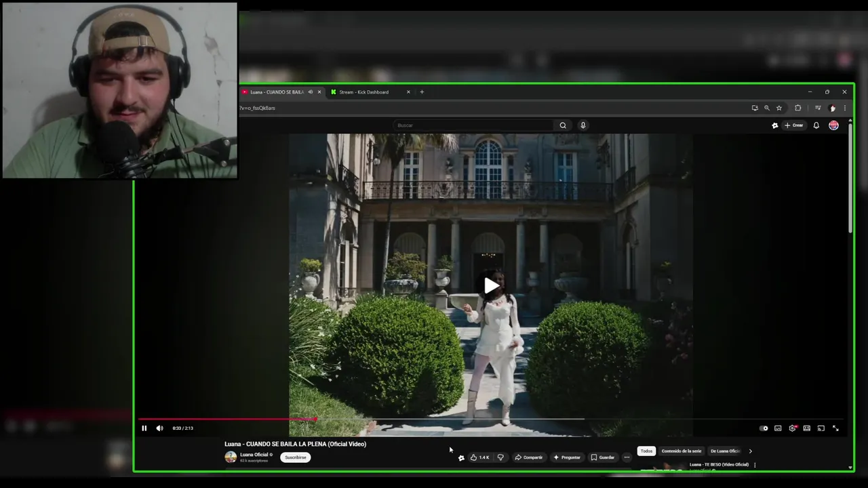Screen dimensions: 868x488
Task: Open the zoom magnifier in the address bar
Action: pos(767,108)
